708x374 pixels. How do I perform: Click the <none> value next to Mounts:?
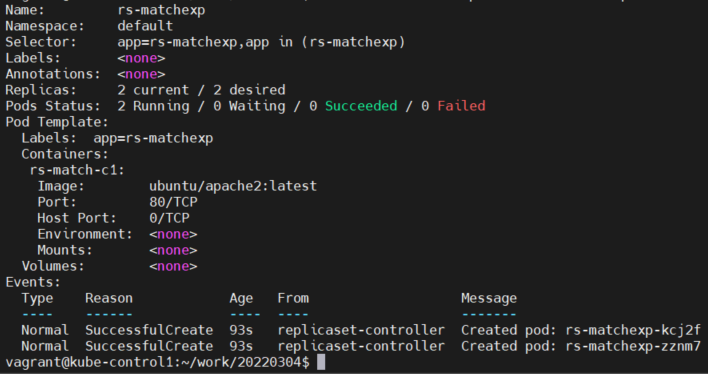tap(173, 250)
